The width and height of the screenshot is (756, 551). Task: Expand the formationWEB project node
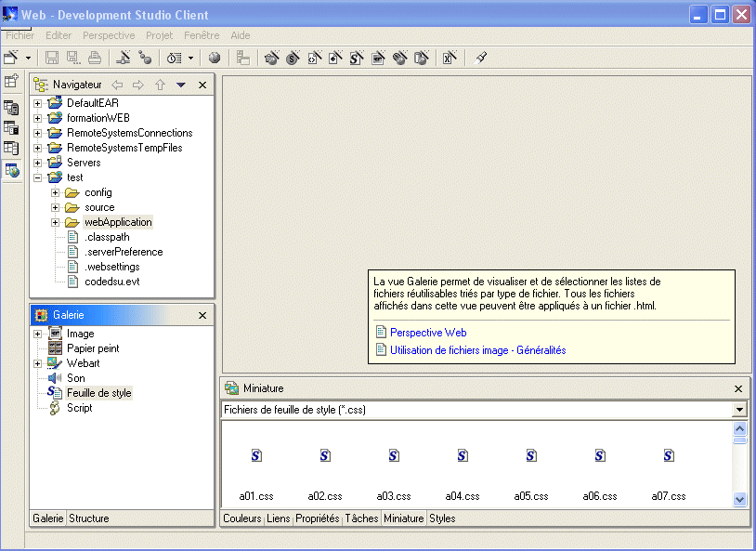coord(37,118)
